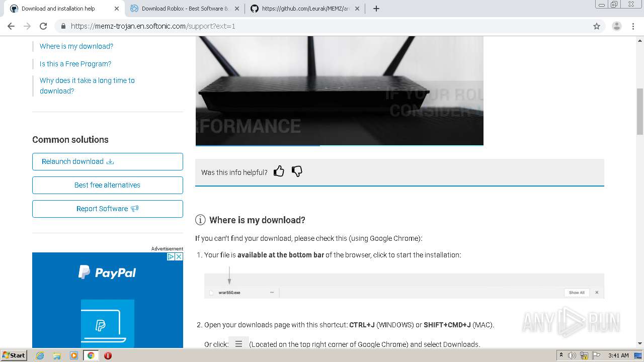Close the GitHub Leurak MEMZ tab
The width and height of the screenshot is (644, 362).
click(357, 9)
